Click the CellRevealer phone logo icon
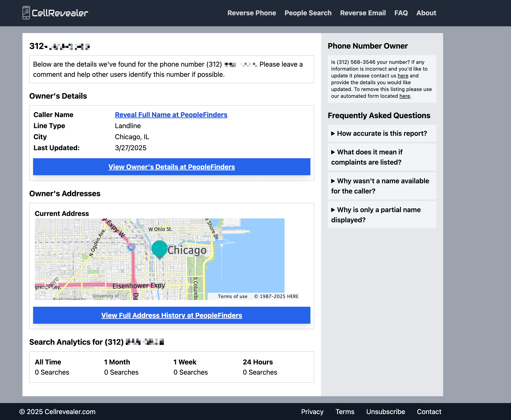The height and width of the screenshot is (420, 511). (26, 13)
